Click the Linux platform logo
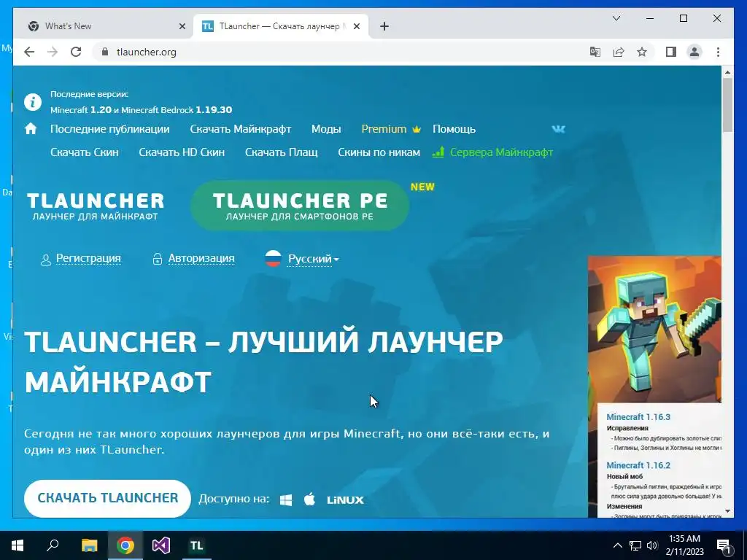Screen dimensions: 747x560 (x=345, y=500)
